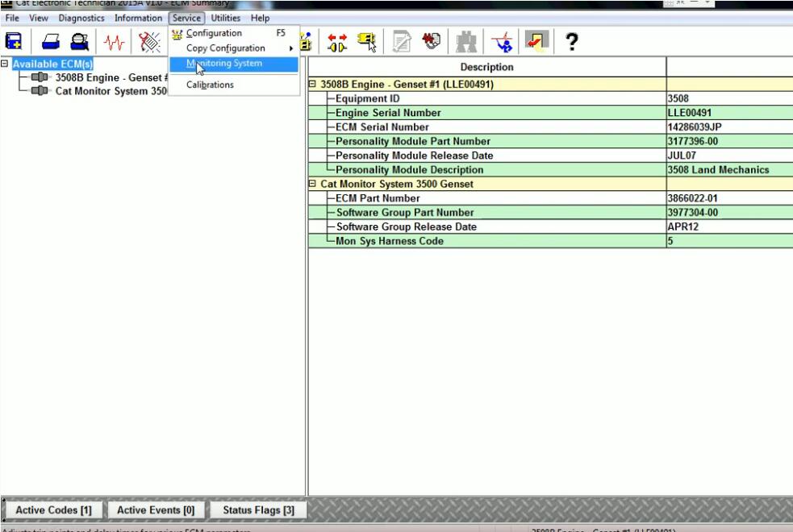The height and width of the screenshot is (532, 793).
Task: Open Active Events [0] button
Action: point(156,509)
